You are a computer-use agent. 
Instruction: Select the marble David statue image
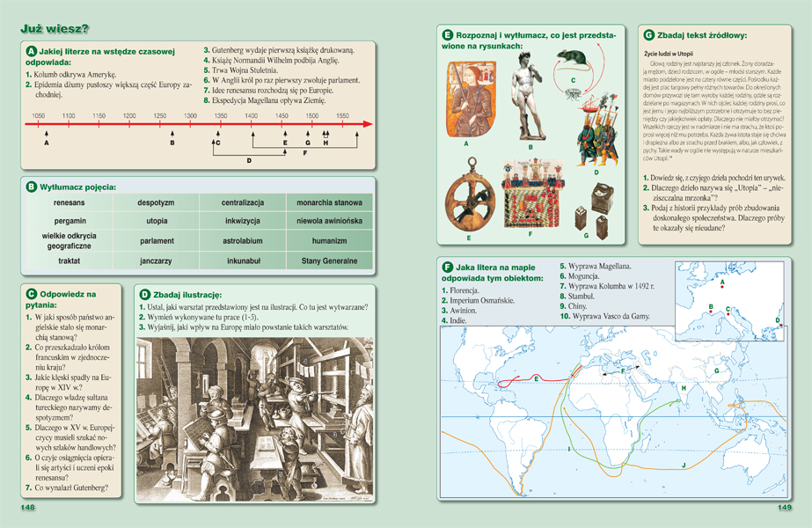point(529,96)
